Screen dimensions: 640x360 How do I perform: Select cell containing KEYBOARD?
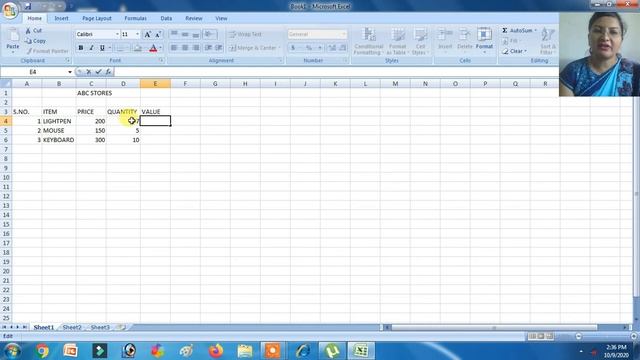[x=59, y=140]
